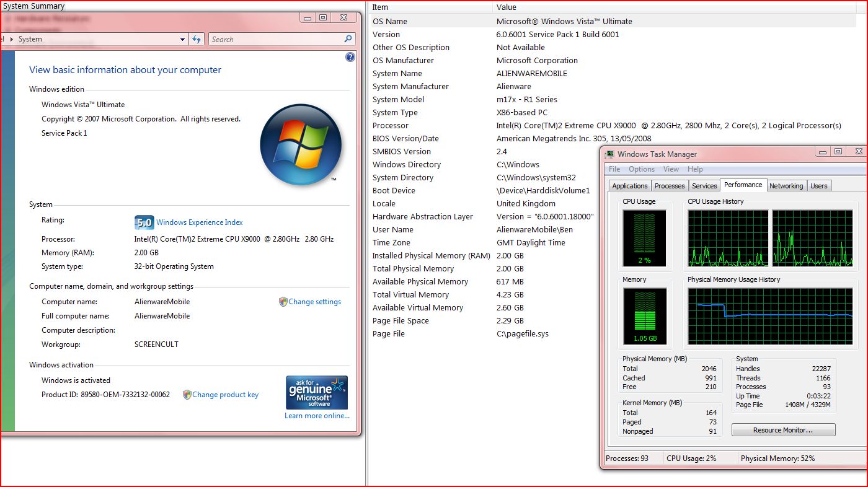Select the BIOS Version/Date row
868x487 pixels.
click(x=613, y=138)
